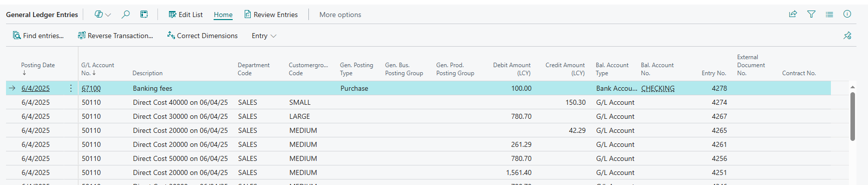Click Contract No. column header
This screenshot has height=185, width=868.
point(799,73)
